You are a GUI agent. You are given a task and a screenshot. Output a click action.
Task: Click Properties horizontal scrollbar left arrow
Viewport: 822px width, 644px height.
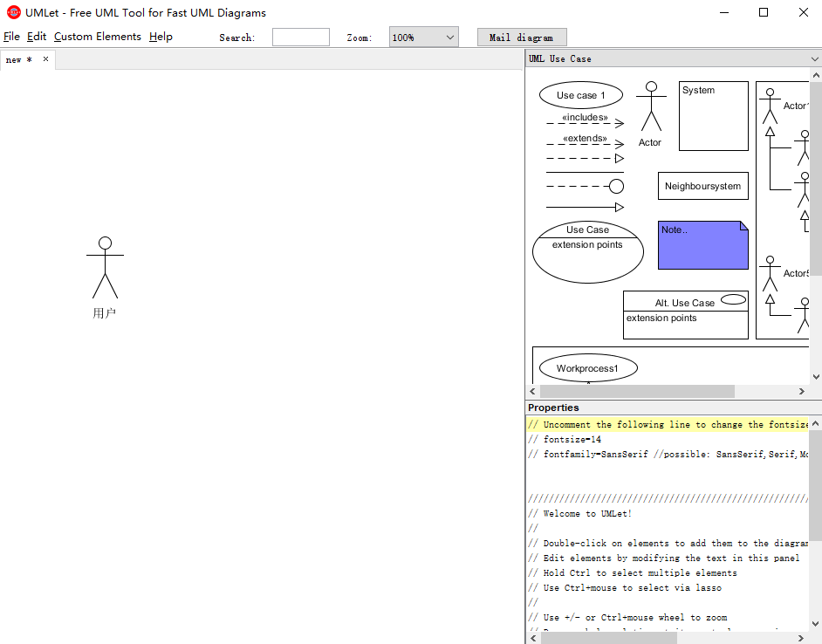click(532, 638)
